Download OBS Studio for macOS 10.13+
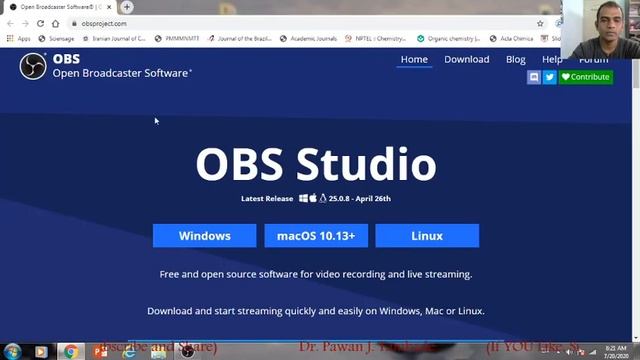This screenshot has height=360, width=640. [316, 236]
